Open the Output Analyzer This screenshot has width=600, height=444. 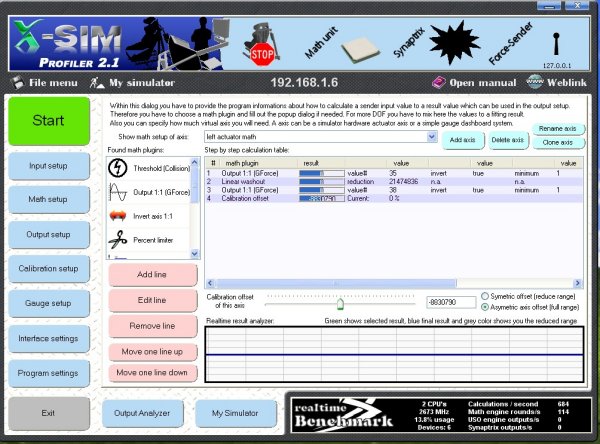click(142, 413)
